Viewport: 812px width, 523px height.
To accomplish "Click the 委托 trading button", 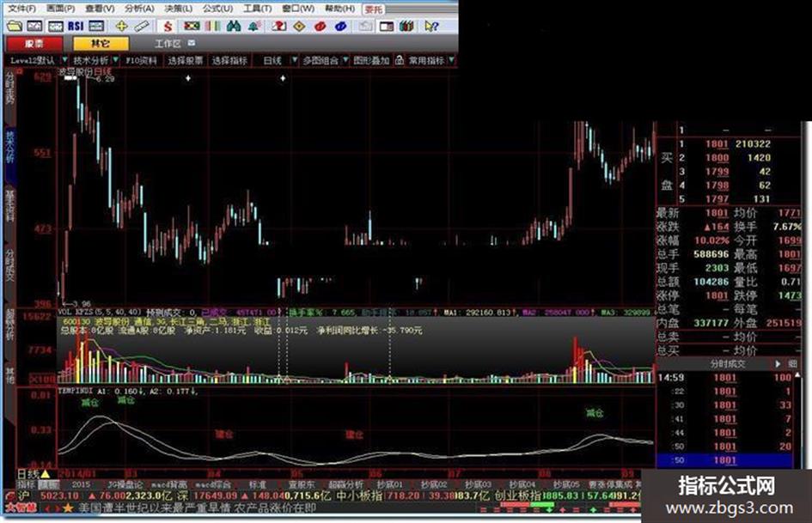I will point(374,9).
